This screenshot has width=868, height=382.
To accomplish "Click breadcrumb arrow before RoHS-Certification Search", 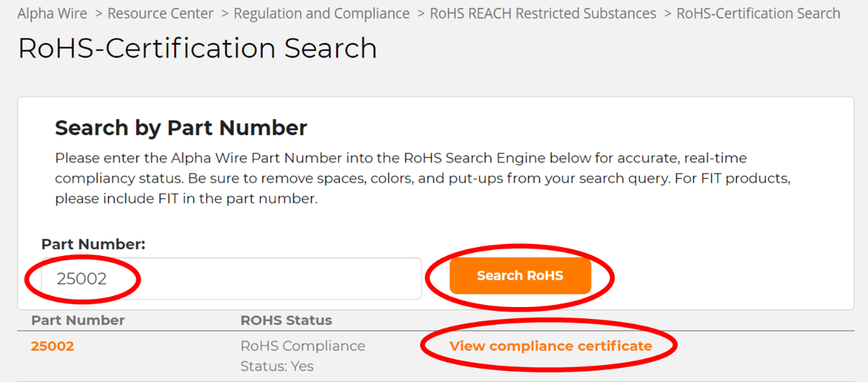I will coord(667,13).
